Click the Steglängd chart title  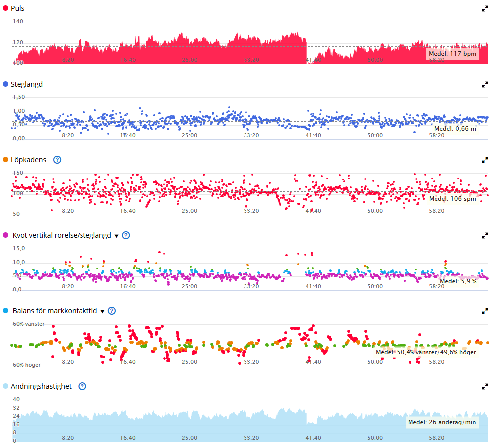[27, 84]
